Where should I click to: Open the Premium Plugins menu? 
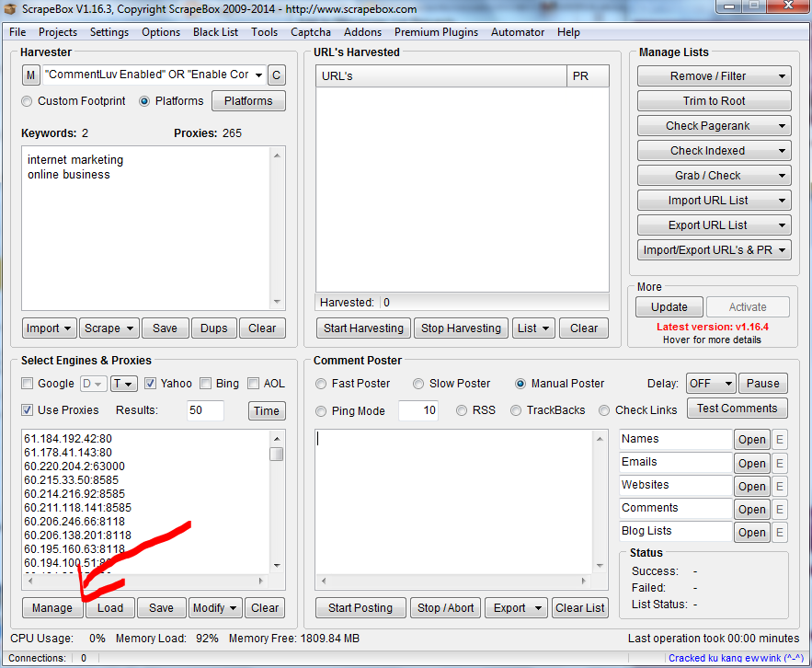click(x=436, y=32)
